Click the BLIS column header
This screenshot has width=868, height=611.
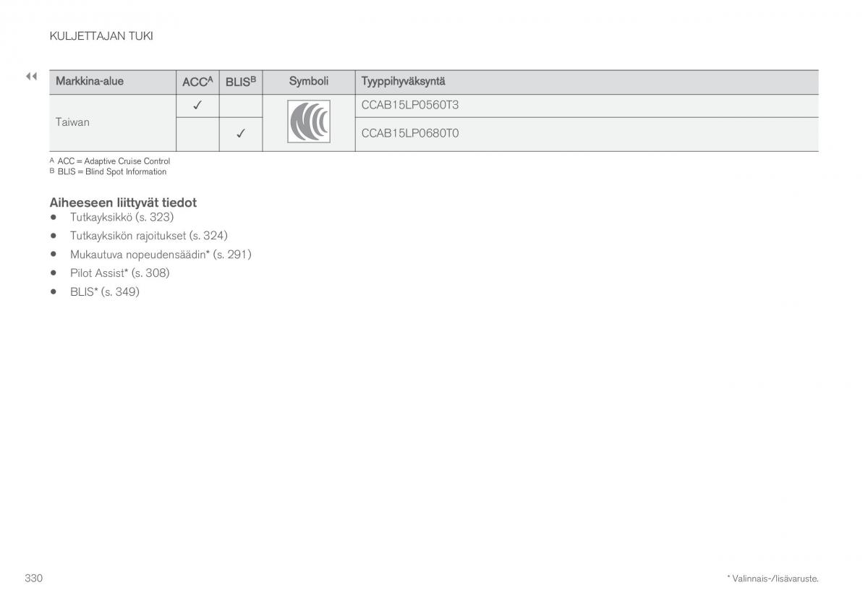pyautogui.click(x=240, y=82)
